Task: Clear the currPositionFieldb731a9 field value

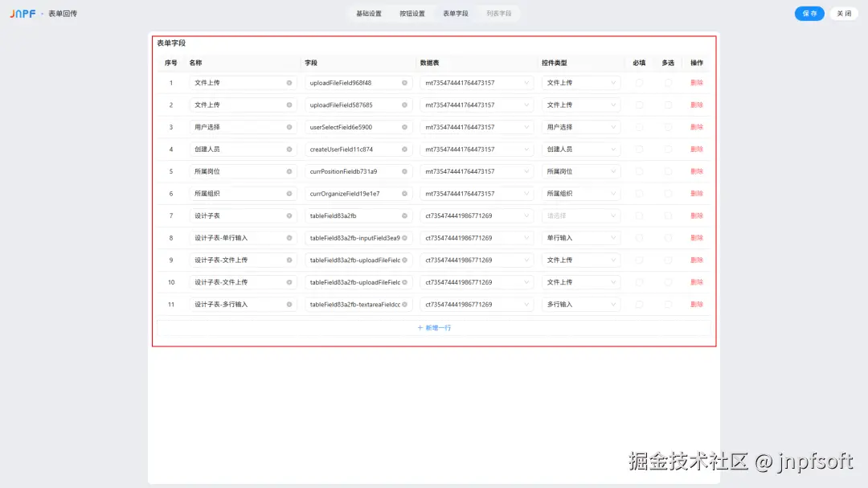Action: 404,172
